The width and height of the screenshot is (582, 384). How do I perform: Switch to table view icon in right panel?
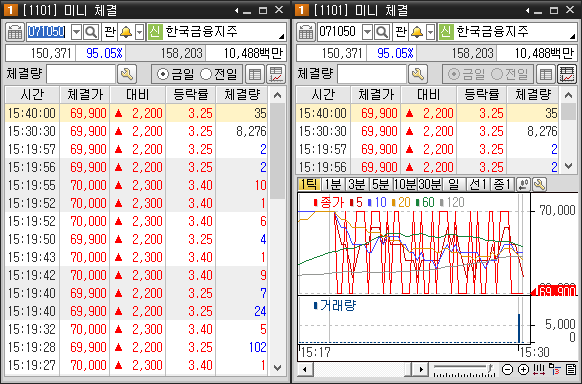coord(546,74)
